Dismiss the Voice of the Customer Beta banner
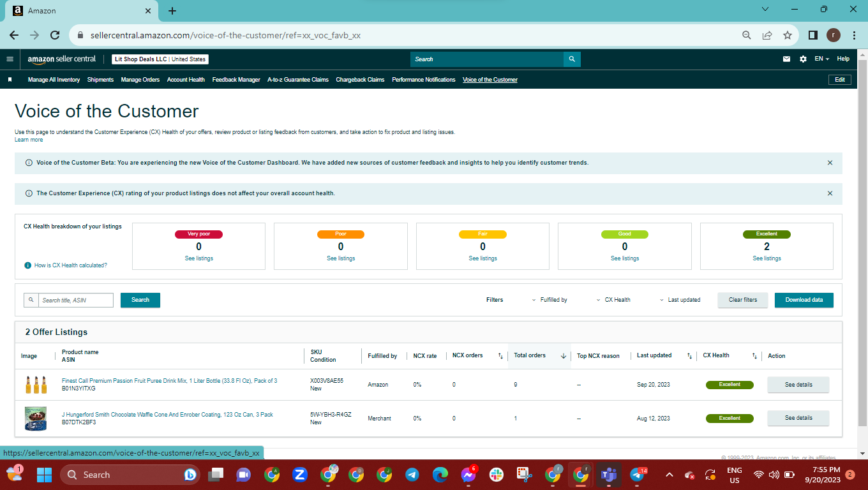 [830, 163]
